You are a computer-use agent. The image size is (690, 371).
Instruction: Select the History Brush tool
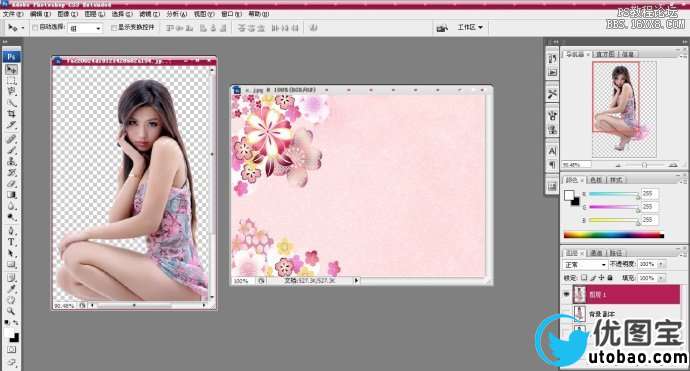11,172
